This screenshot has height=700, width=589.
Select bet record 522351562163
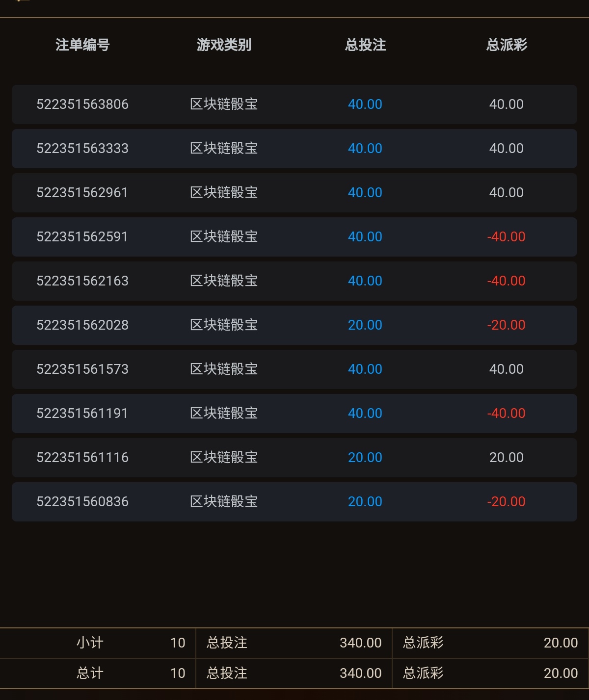tap(82, 281)
